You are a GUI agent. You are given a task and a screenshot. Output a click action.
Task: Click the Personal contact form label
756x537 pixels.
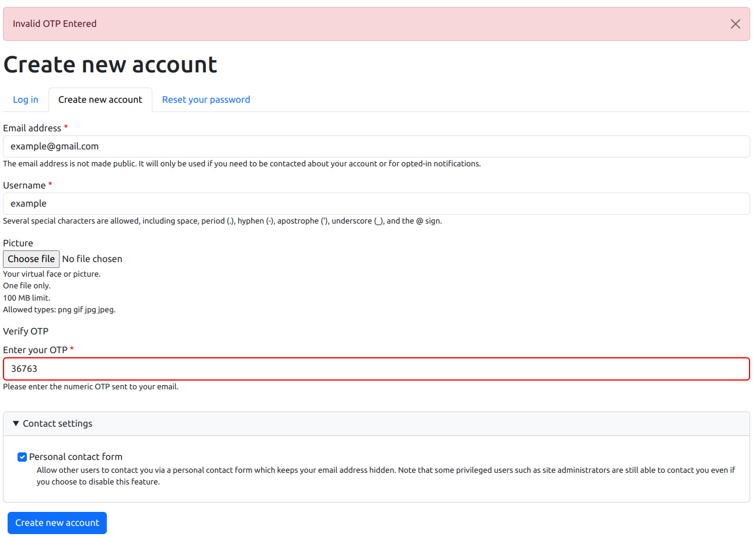tap(76, 457)
